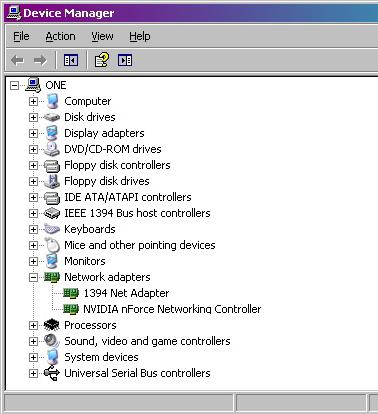Expand the IDE ATA/ATAPI controllers node

pyautogui.click(x=33, y=197)
